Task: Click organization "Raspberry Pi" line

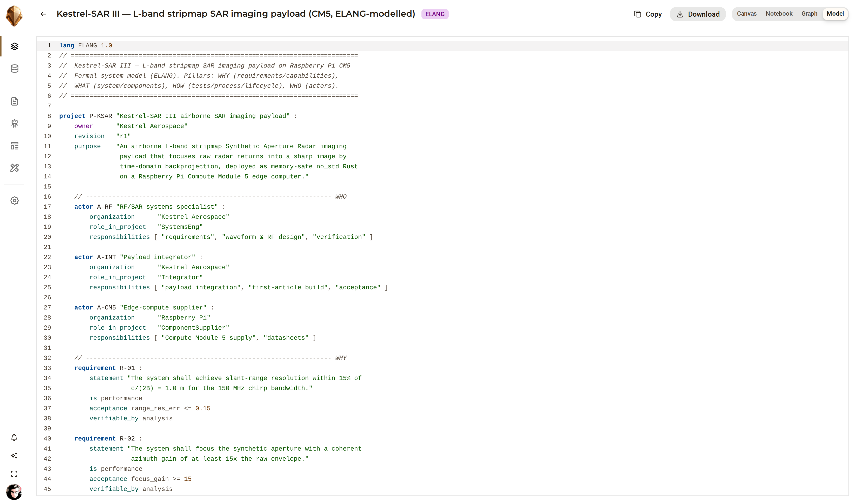Action: tap(150, 318)
